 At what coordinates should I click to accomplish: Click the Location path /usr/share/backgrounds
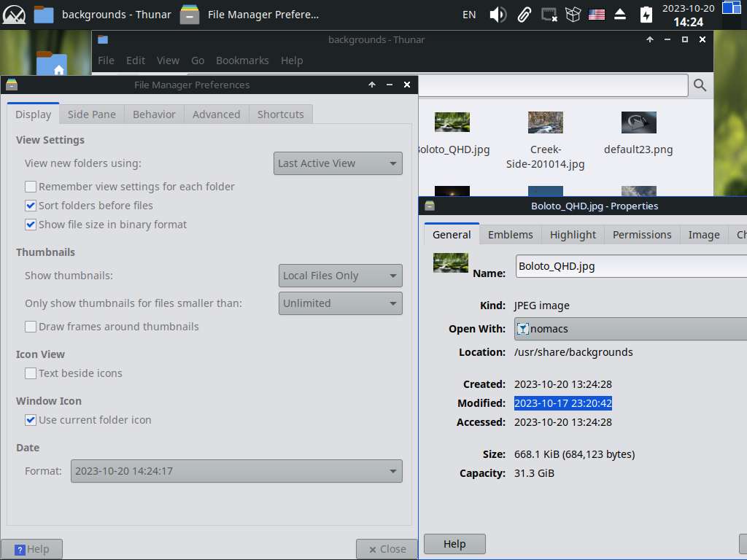[573, 352]
